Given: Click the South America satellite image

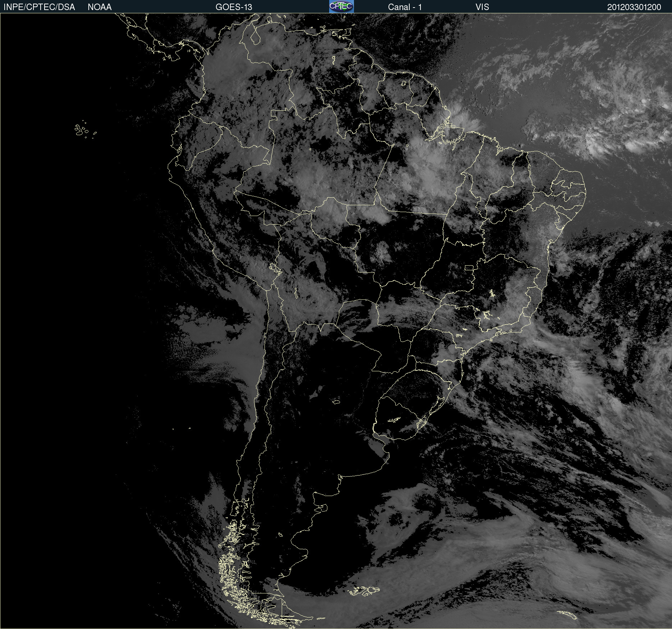Looking at the screenshot, I should [336, 321].
